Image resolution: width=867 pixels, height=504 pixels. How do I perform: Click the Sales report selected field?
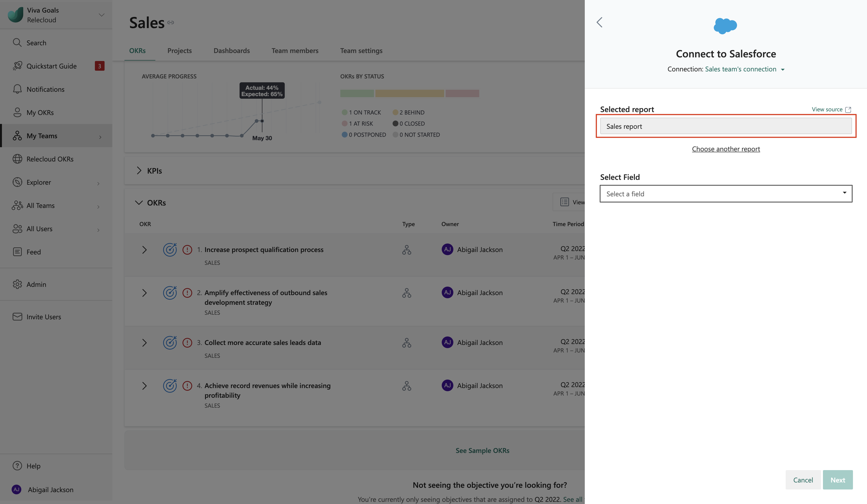(726, 126)
